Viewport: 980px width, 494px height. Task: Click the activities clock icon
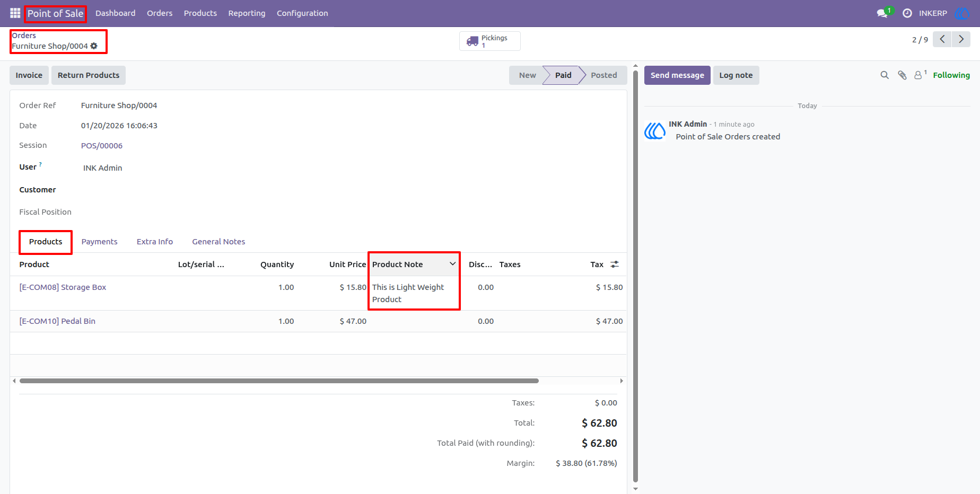click(x=907, y=13)
